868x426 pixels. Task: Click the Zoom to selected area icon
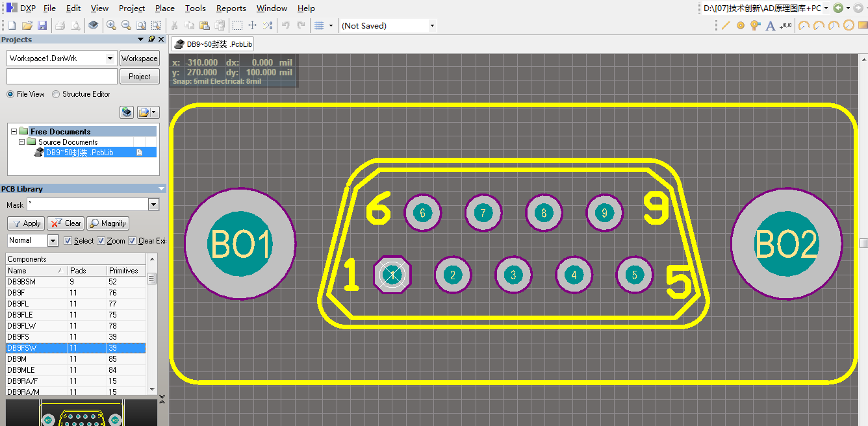click(156, 25)
